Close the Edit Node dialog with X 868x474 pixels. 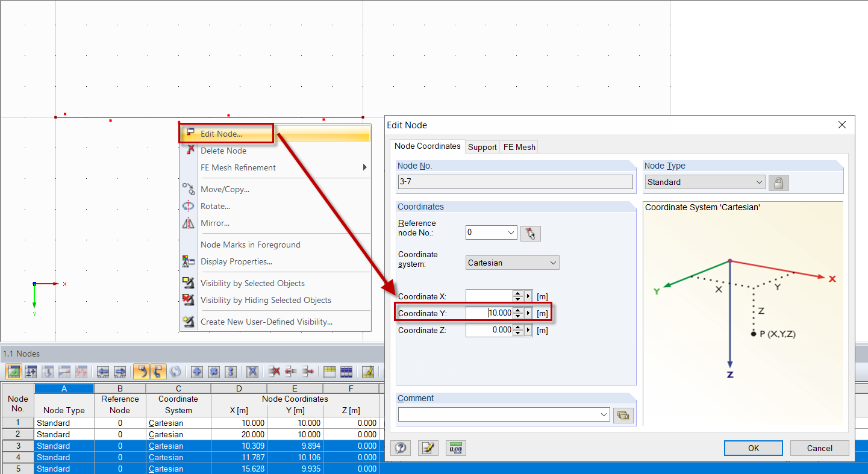pyautogui.click(x=842, y=125)
